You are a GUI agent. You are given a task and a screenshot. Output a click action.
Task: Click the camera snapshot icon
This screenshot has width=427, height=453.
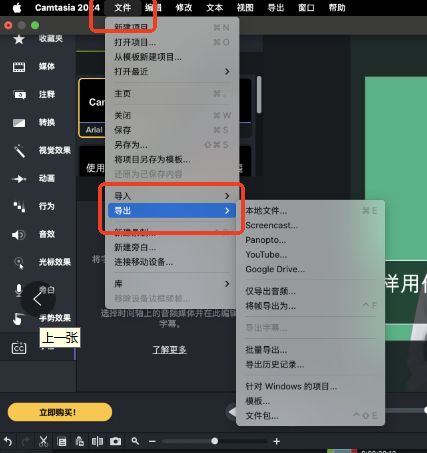click(115, 441)
